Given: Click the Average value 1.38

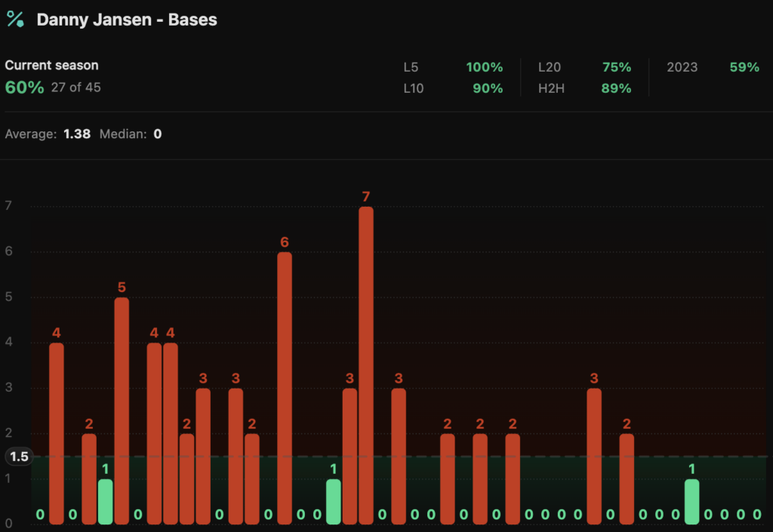Looking at the screenshot, I should pyautogui.click(x=77, y=134).
